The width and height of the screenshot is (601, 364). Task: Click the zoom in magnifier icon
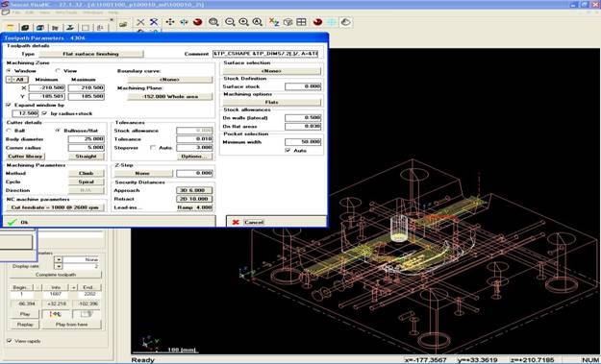pos(244,22)
